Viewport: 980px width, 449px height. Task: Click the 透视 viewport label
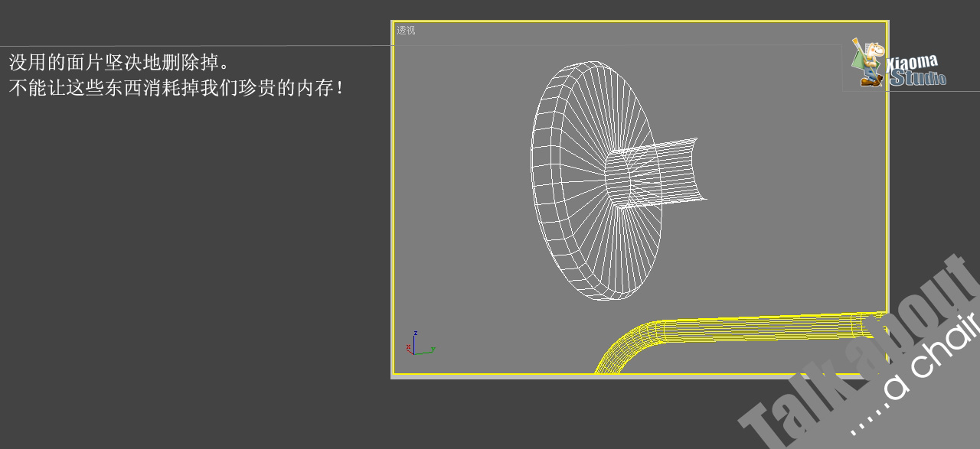pos(406,31)
